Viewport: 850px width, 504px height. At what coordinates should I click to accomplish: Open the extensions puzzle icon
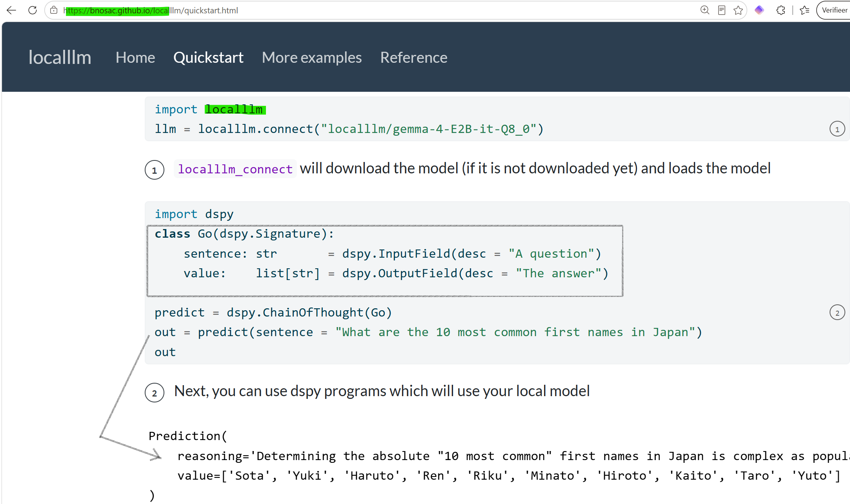point(781,10)
